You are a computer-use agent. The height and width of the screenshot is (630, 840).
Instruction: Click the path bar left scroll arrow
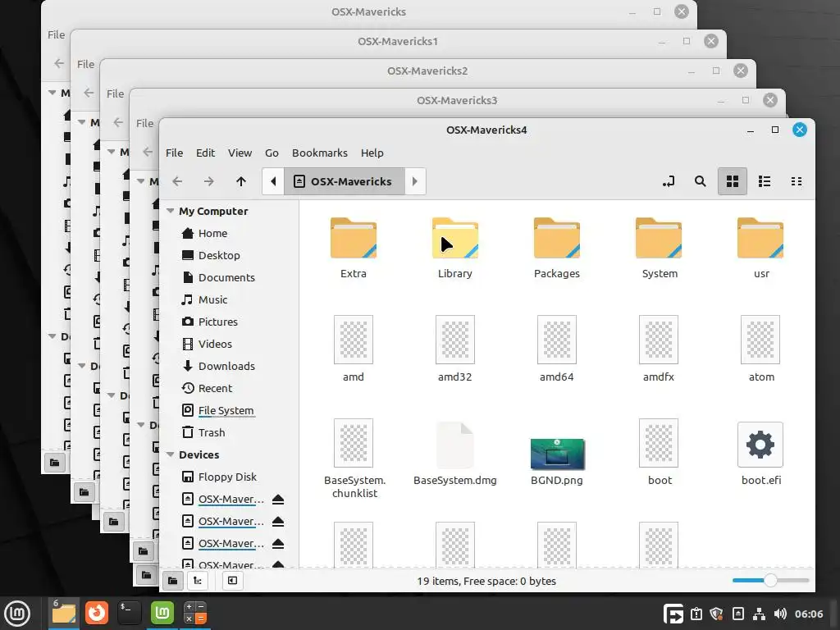click(273, 181)
